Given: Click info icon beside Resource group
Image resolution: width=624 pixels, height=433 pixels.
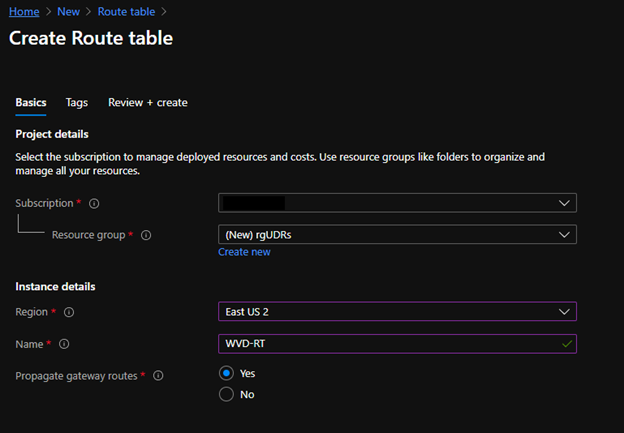Looking at the screenshot, I should pyautogui.click(x=146, y=235).
